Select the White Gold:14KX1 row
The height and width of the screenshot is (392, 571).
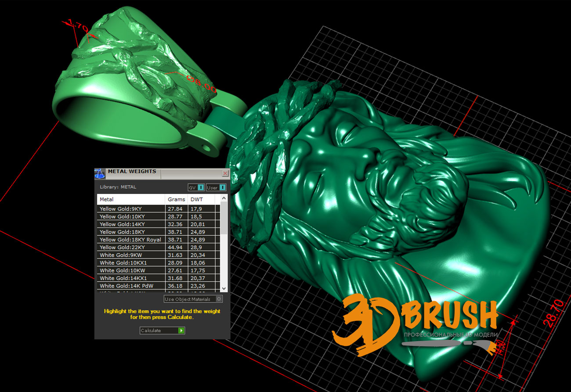point(159,278)
